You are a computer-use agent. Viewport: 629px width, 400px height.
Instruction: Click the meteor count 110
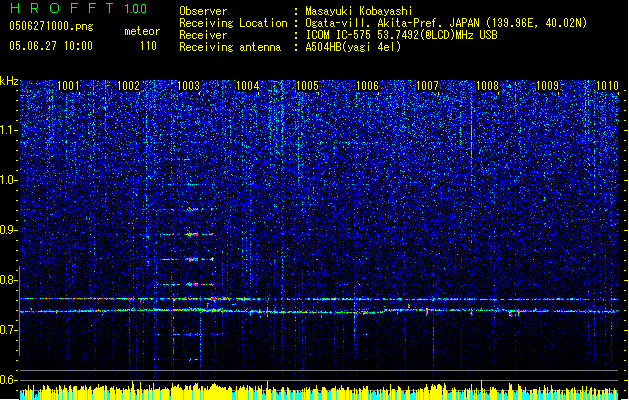148,46
